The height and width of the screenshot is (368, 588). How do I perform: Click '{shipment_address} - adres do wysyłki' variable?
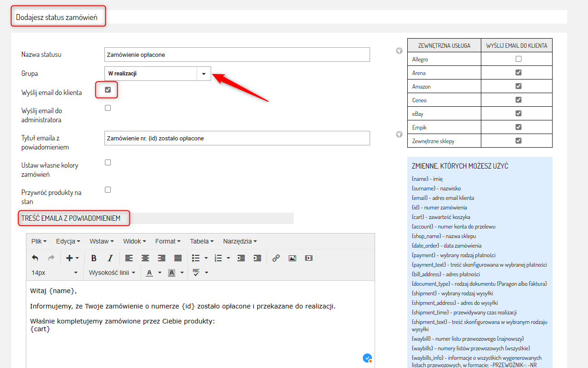(456, 303)
